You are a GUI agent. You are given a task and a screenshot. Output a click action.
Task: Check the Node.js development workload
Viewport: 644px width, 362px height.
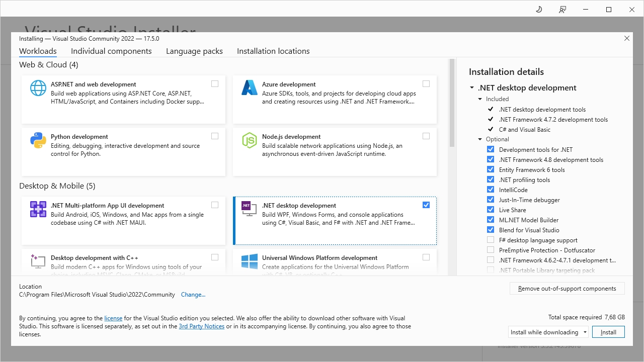pyautogui.click(x=426, y=136)
